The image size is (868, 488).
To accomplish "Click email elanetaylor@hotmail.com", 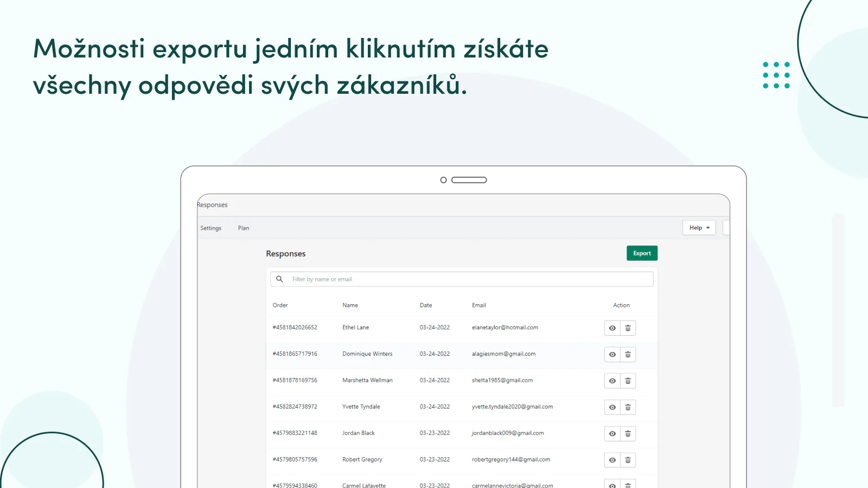I will [505, 328].
